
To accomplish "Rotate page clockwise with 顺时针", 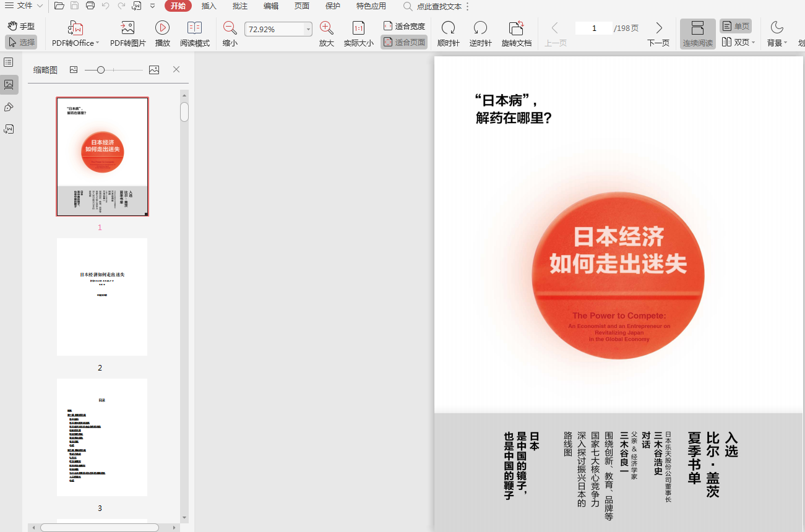I will click(448, 28).
